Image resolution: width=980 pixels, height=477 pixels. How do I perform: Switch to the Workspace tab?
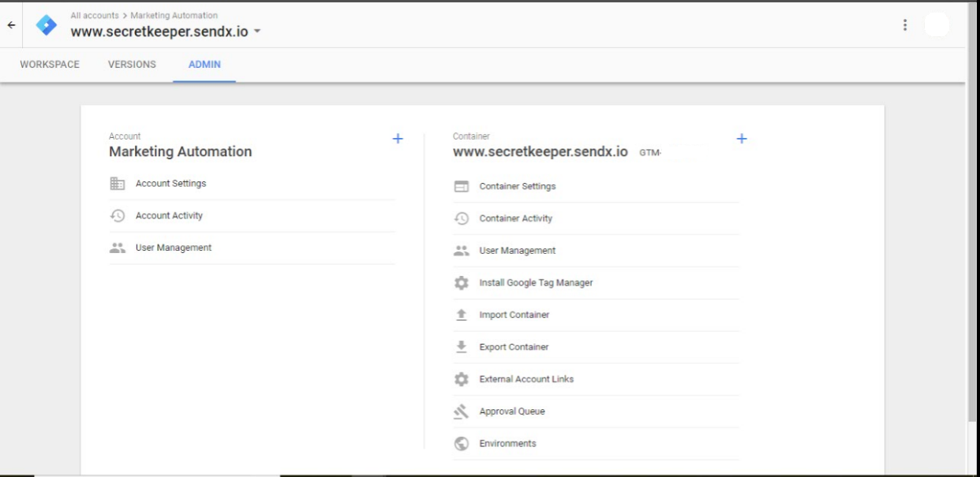pos(50,65)
